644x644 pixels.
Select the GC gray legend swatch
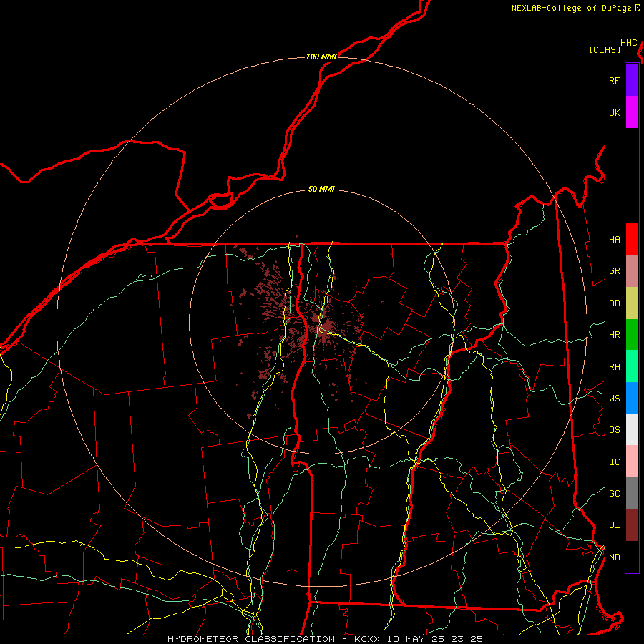click(x=632, y=493)
